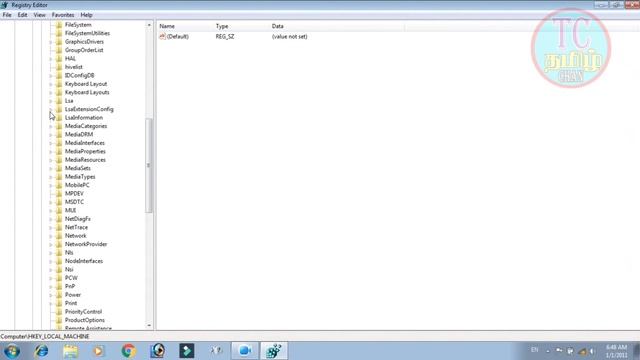Select the ProductOptions key
The image size is (640, 360).
click(84, 320)
